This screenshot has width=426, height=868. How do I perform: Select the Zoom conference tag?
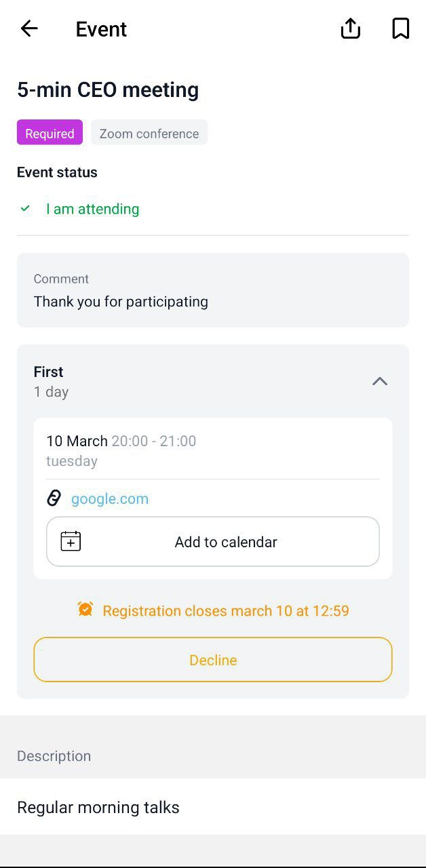pos(149,133)
